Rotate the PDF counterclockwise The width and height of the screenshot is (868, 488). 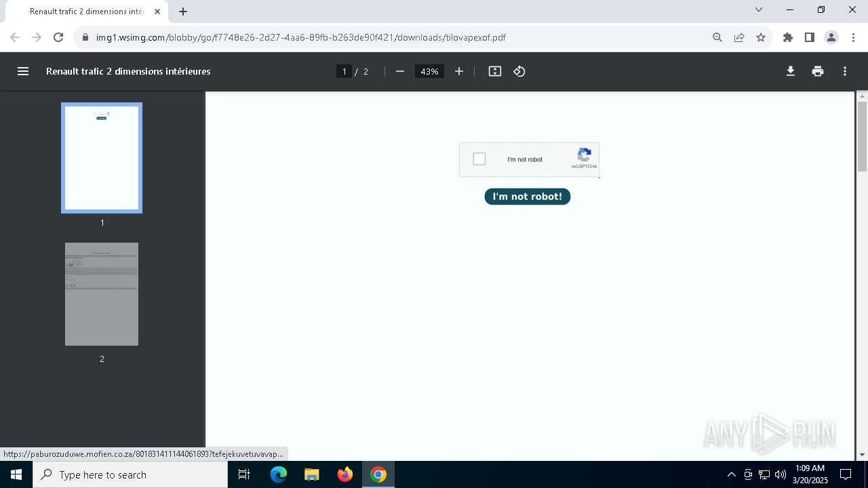519,71
